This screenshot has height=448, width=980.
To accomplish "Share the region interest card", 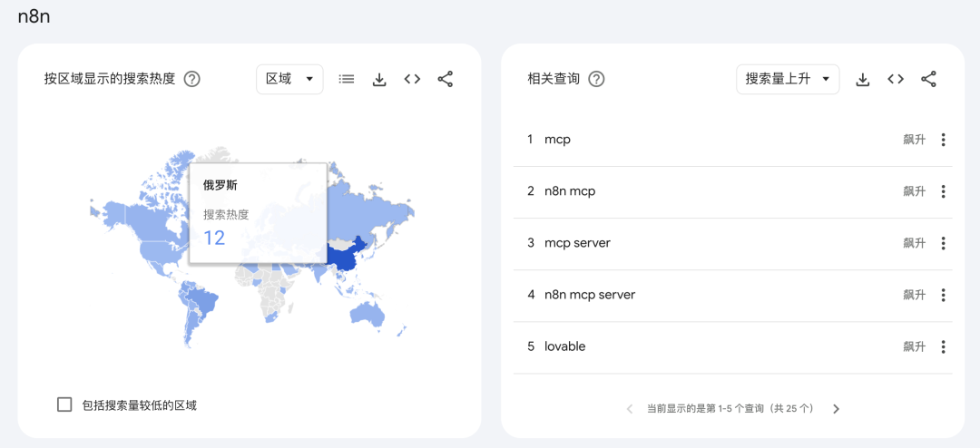I will tap(445, 80).
